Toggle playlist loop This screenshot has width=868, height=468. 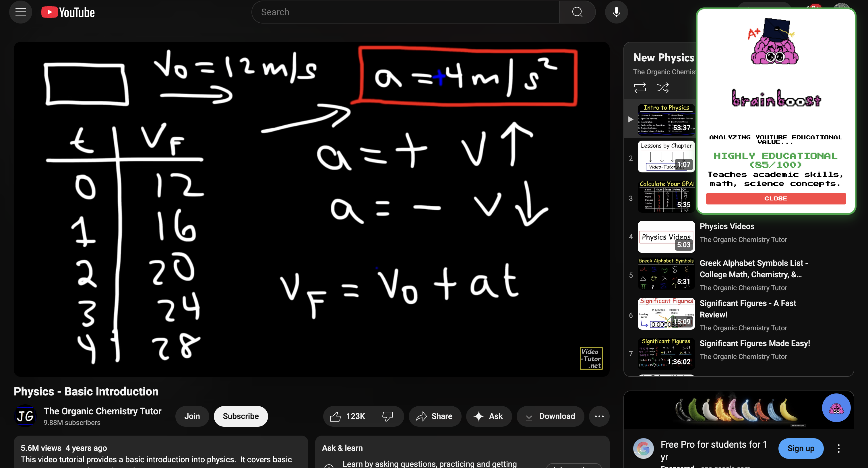click(x=640, y=88)
